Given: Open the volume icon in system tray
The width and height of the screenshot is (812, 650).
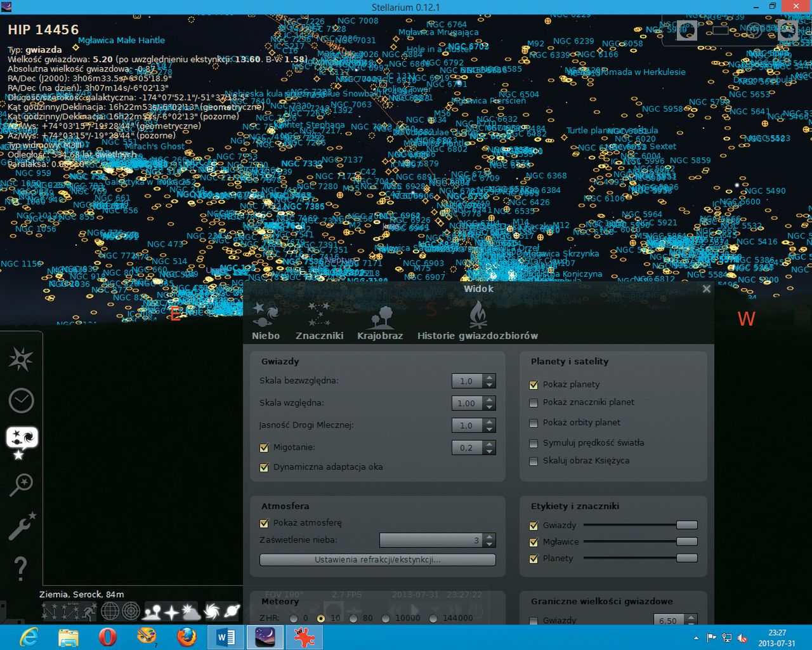Looking at the screenshot, I should 742,639.
